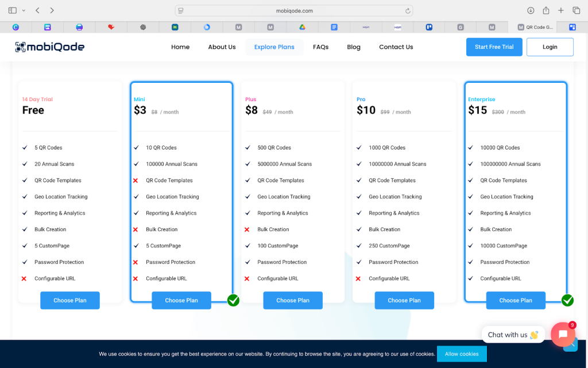Click the Start Free Trial button

[494, 47]
